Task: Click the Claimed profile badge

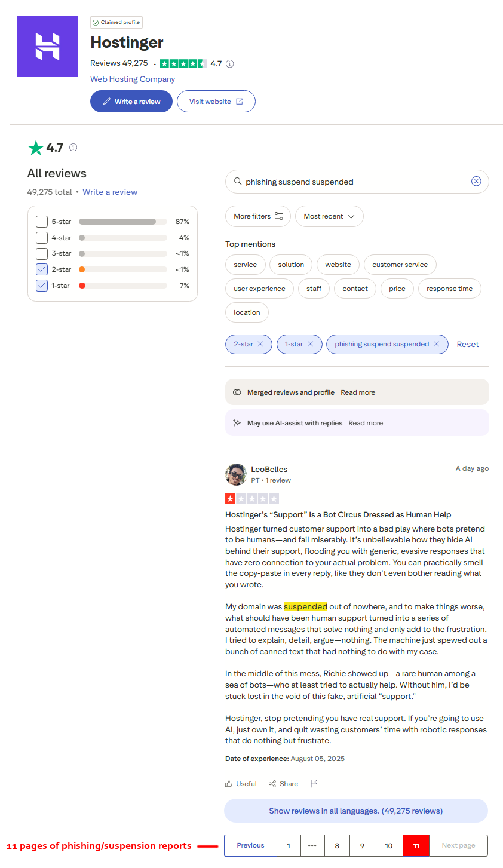Action: tap(116, 23)
